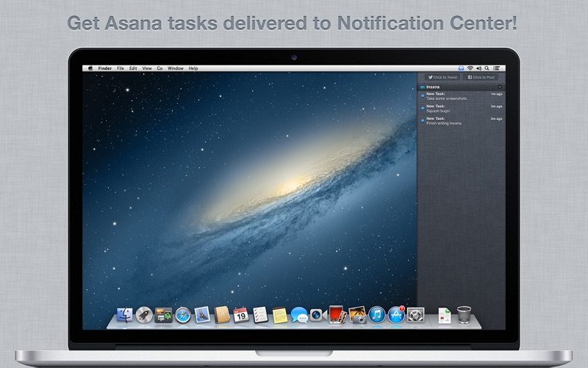Image resolution: width=588 pixels, height=368 pixels.
Task: Open the File menu
Action: [x=121, y=68]
